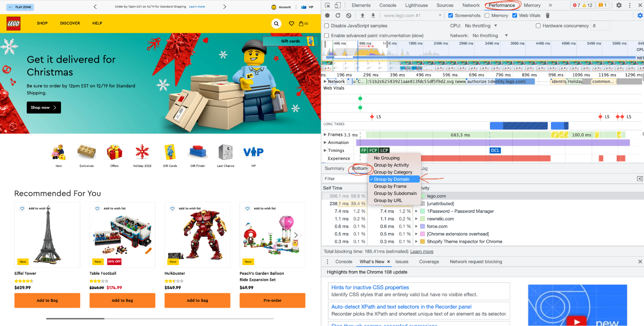644x326 pixels.
Task: Show the heaviest stack sidebar icon
Action: (x=640, y=179)
